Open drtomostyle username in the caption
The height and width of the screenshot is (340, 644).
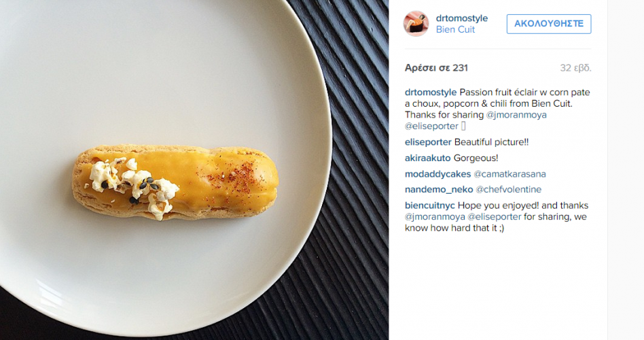coord(431,92)
